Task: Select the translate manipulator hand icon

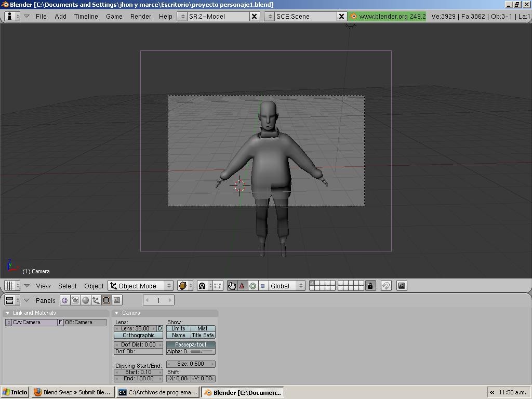Action: click(x=232, y=285)
